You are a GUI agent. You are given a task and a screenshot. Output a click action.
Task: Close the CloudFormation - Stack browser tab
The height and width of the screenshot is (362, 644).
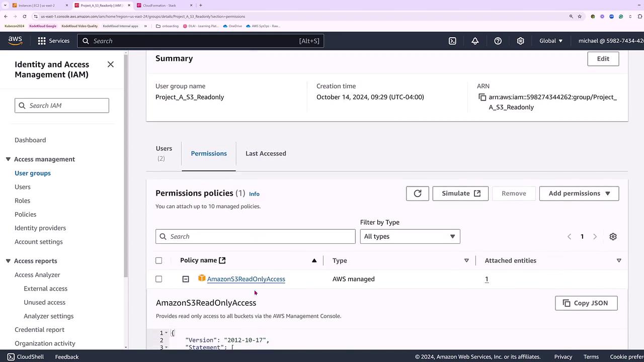coord(191,5)
